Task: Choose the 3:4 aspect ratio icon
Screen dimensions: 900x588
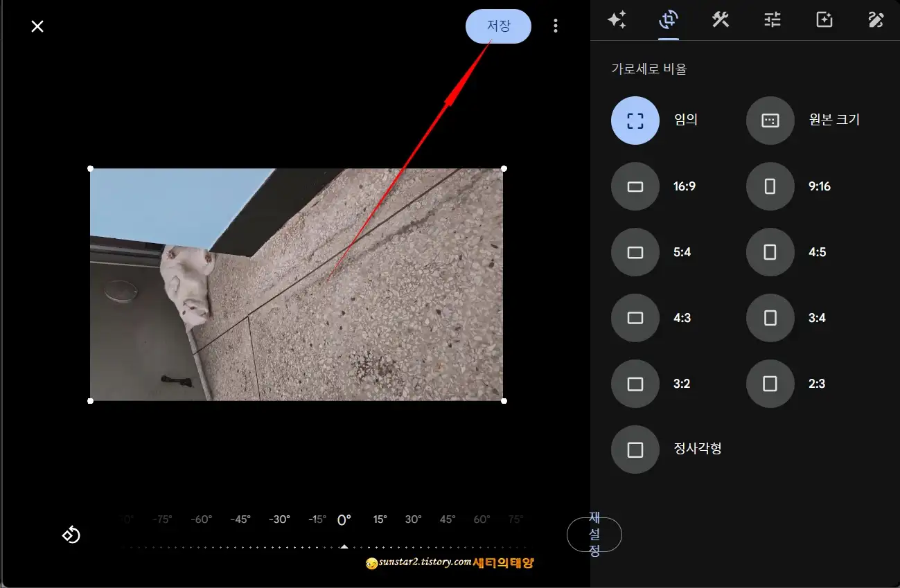Action: click(770, 318)
